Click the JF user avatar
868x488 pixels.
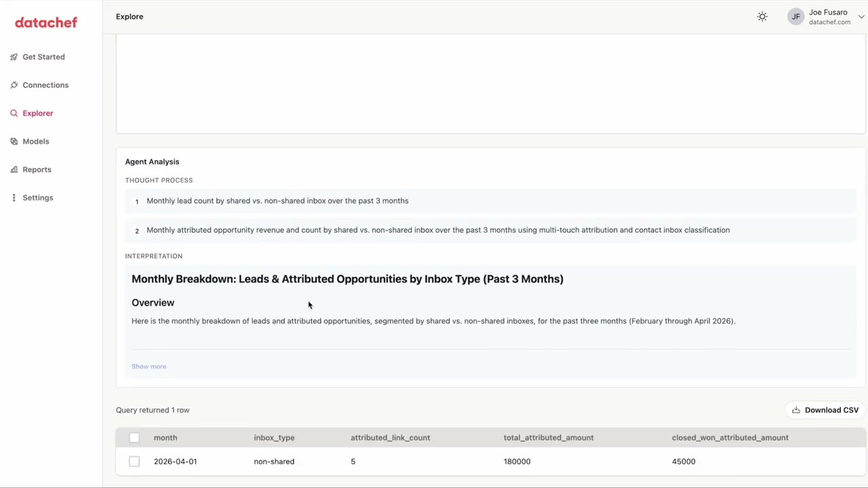(795, 16)
